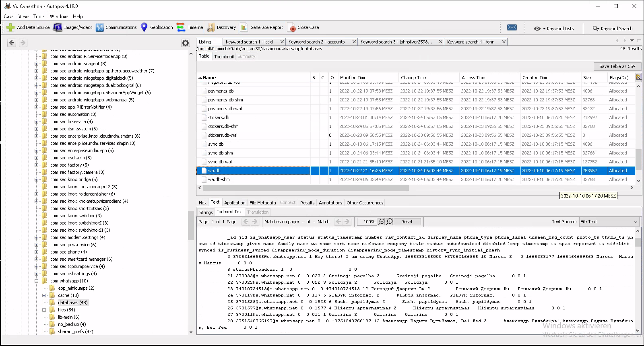
Task: Expand the com.sec.phone (4) node
Action: (x=36, y=252)
